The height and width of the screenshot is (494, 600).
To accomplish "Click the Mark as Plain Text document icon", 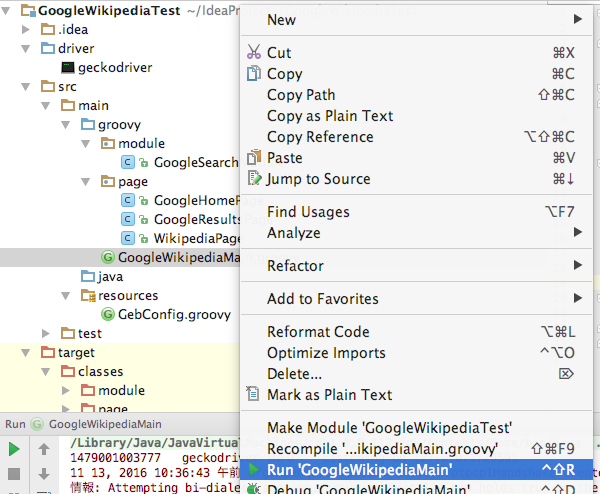I will (x=253, y=394).
